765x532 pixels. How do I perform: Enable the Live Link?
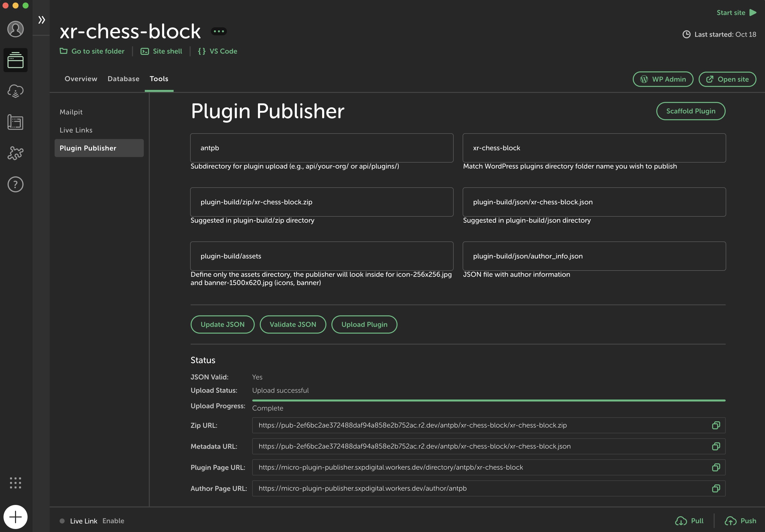click(x=113, y=521)
